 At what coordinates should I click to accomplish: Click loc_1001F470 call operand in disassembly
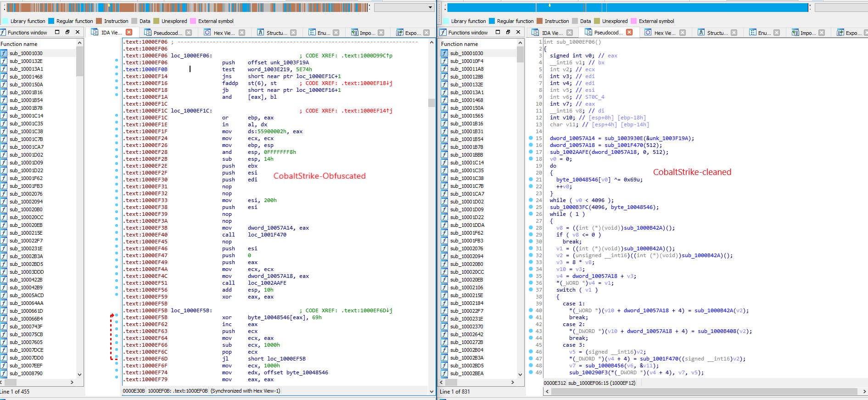coord(267,235)
